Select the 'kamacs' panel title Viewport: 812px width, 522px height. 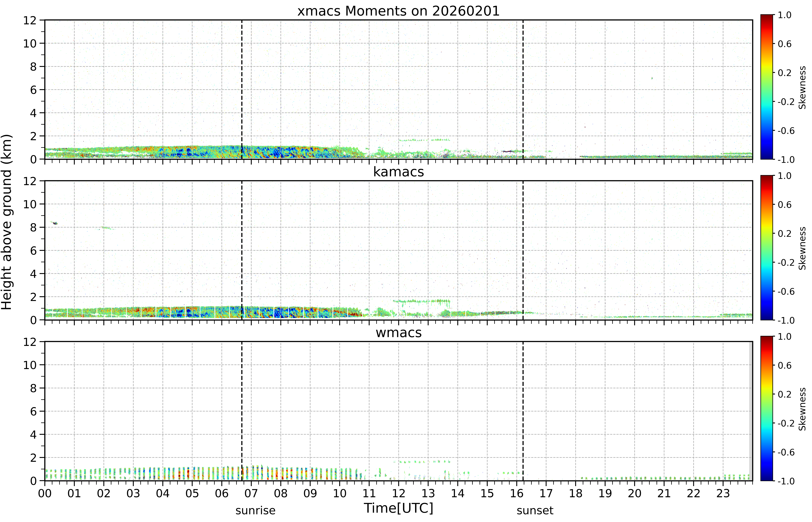399,172
